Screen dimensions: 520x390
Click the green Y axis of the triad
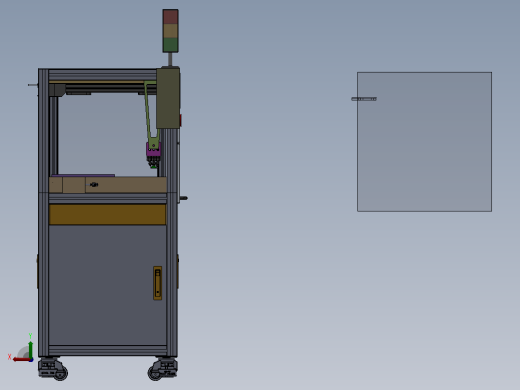click(x=30, y=349)
